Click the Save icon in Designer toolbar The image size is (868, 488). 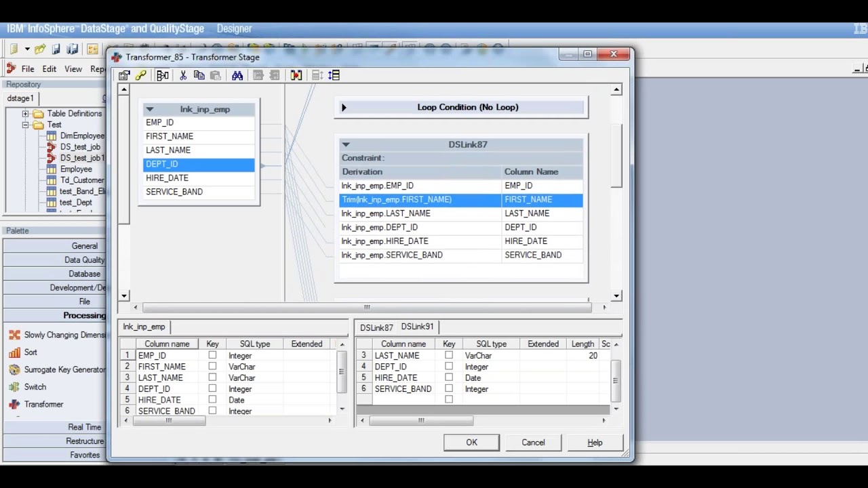(56, 49)
